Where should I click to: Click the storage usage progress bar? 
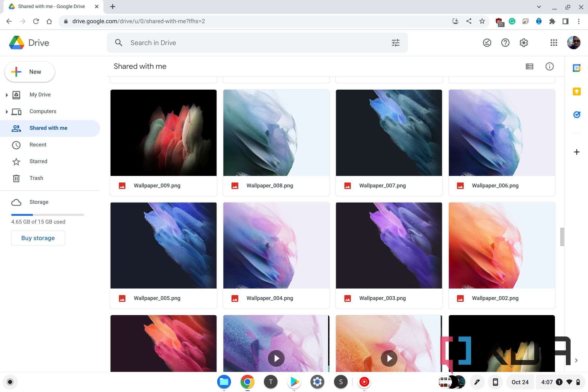pos(47,215)
